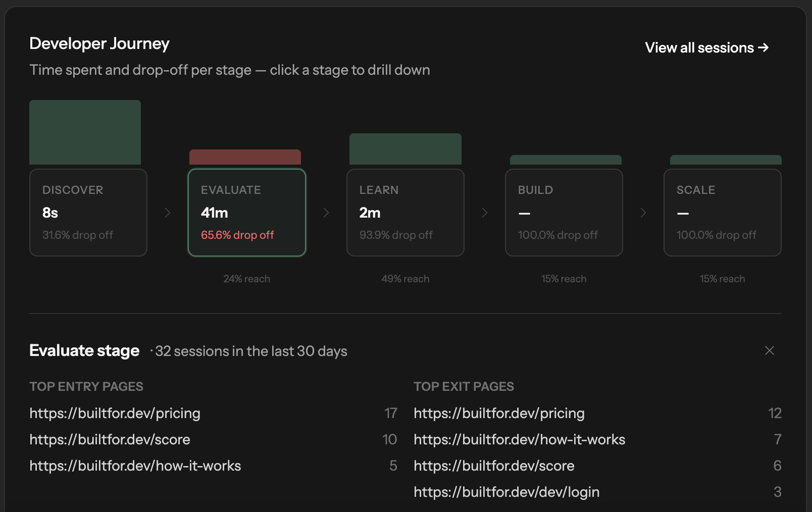The image size is (812, 512).
Task: Open the dev/login exit page URL
Action: [x=506, y=492]
